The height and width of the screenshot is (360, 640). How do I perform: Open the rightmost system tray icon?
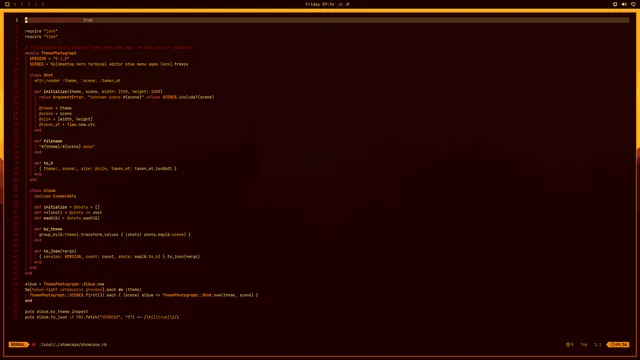coord(633,4)
